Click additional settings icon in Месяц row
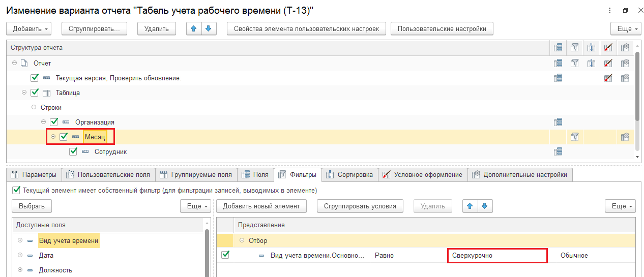This screenshot has height=277, width=644. tap(625, 137)
